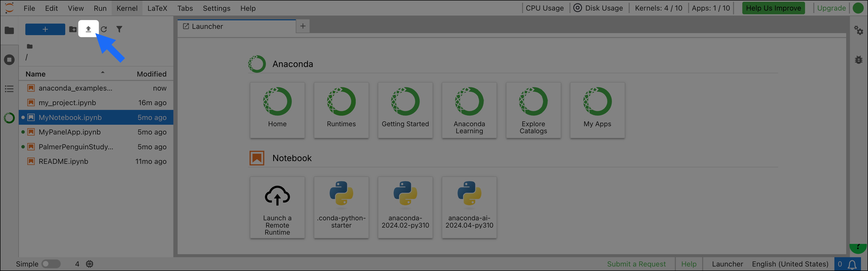Open the Settings menu

(216, 8)
